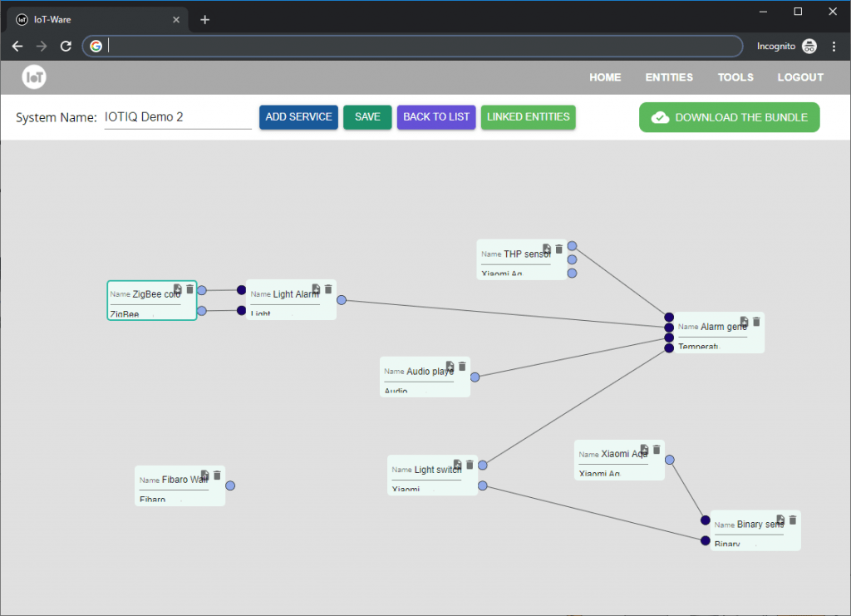This screenshot has width=851, height=616.
Task: Select the Fibaro Wall node output port
Action: point(230,485)
